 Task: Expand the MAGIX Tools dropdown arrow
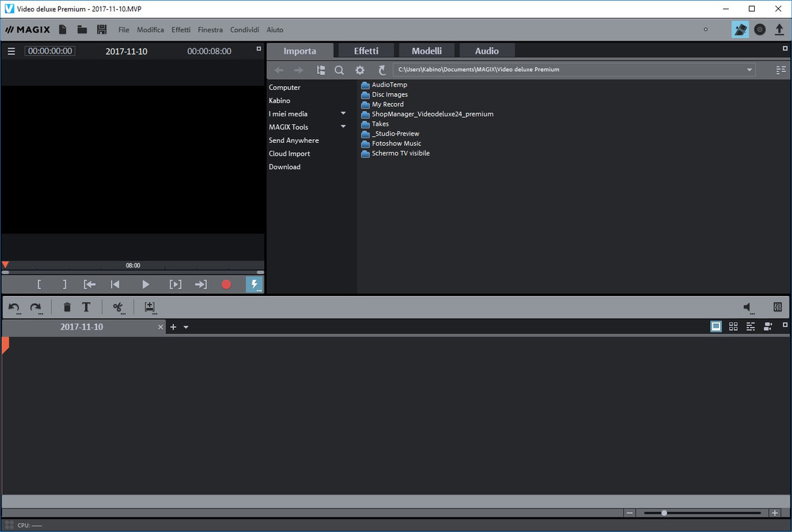coord(343,127)
